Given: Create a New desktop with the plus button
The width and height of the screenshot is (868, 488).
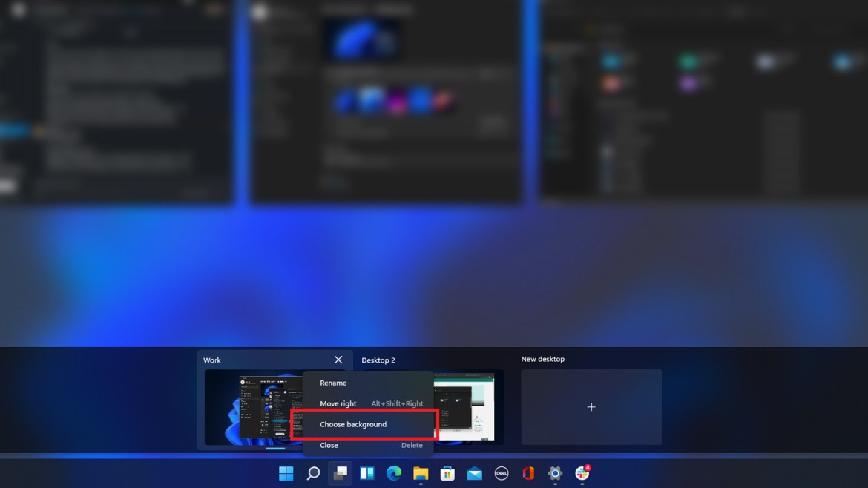Looking at the screenshot, I should 591,406.
